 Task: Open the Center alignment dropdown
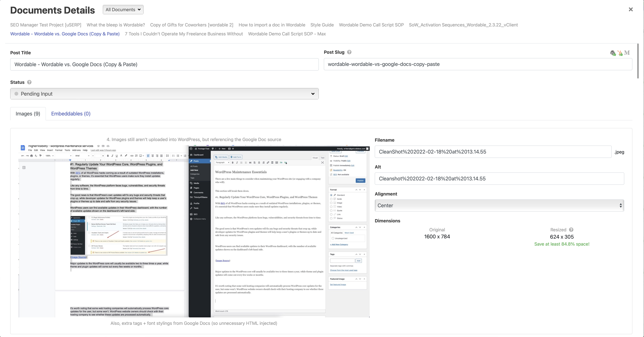tap(499, 205)
